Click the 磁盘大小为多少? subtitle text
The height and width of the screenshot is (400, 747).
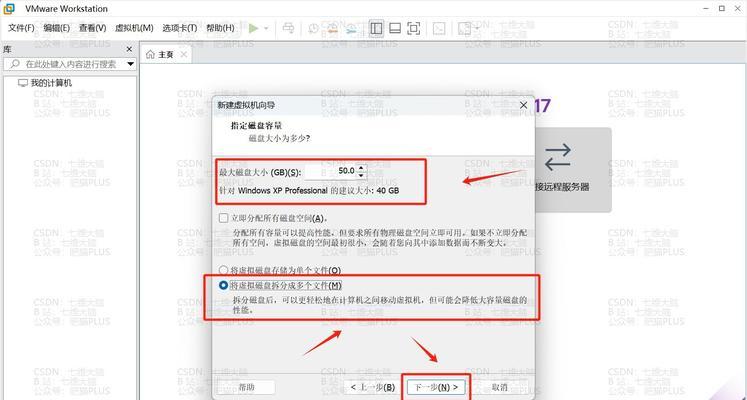pos(280,139)
